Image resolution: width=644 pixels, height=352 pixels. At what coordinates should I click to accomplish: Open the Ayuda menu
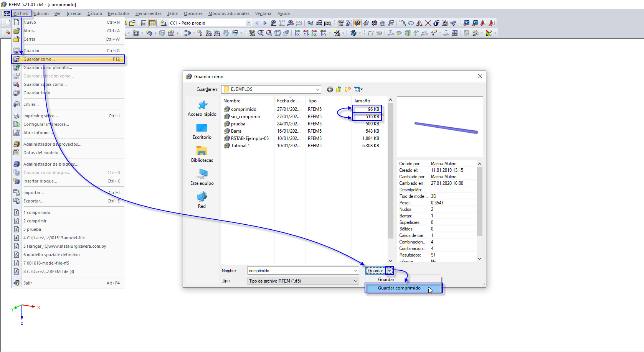tap(284, 13)
